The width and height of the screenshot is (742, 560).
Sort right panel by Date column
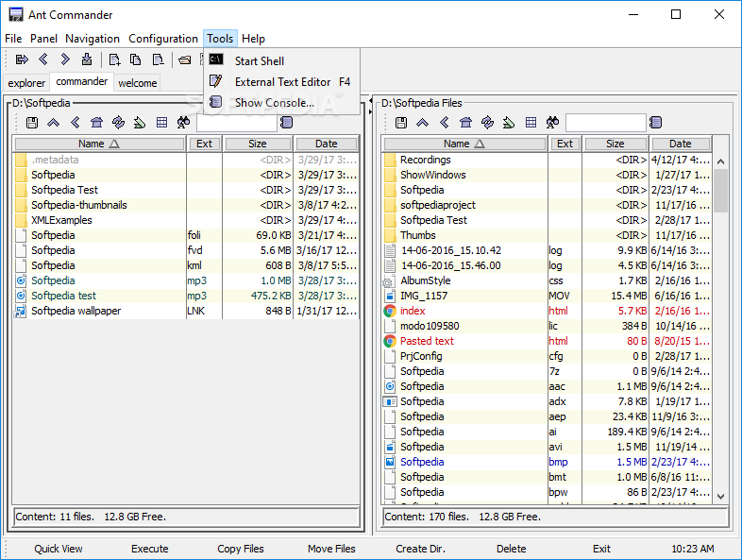pyautogui.click(x=680, y=144)
